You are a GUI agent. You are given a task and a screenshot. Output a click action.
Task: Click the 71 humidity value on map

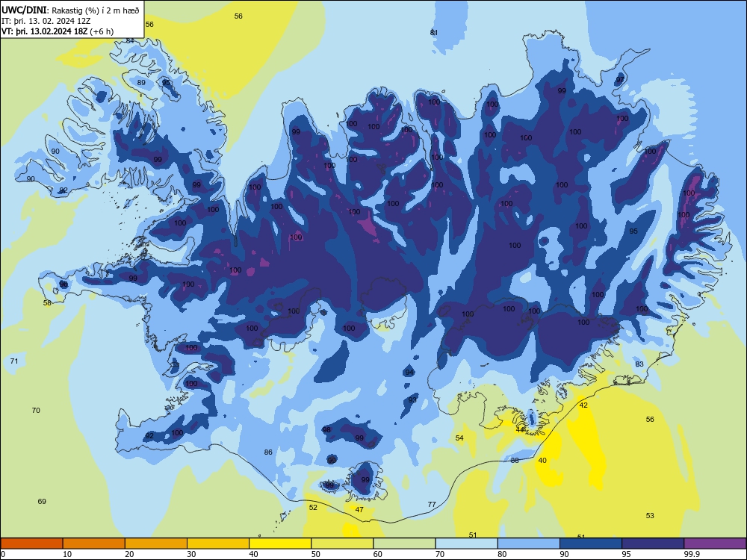click(14, 361)
